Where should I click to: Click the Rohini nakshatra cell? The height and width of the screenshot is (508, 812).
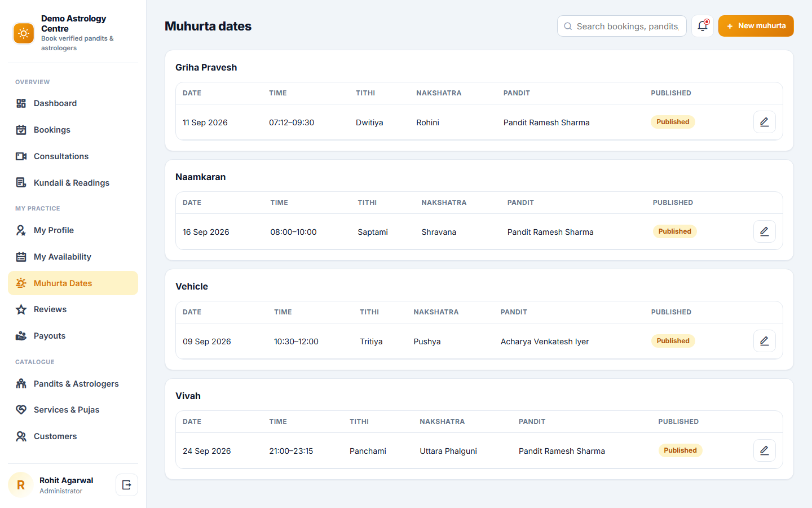point(427,122)
